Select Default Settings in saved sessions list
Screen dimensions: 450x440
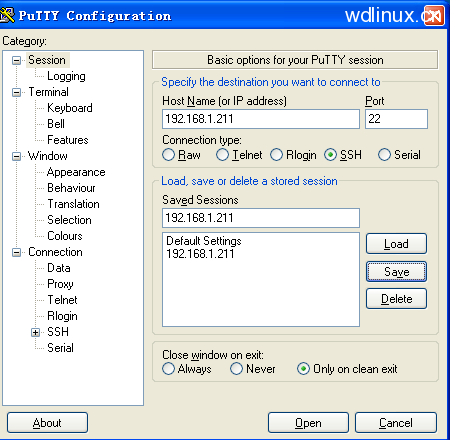click(204, 241)
